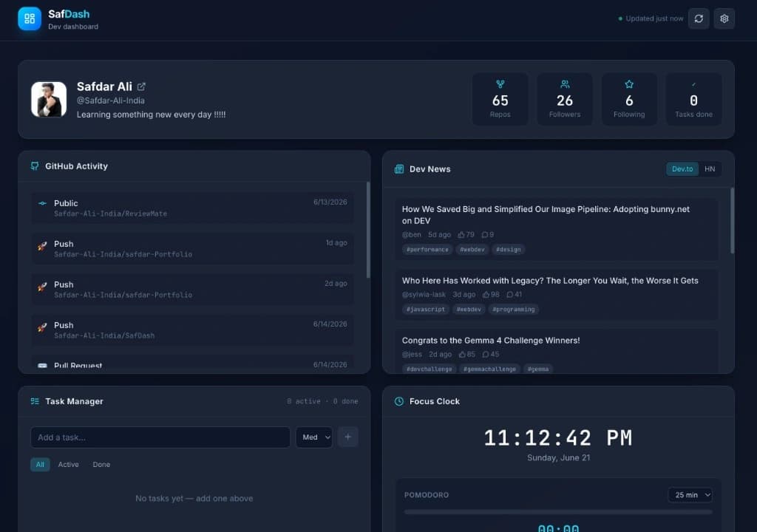This screenshot has width=757, height=532.
Task: Click the @Safdar-Ali-India handle
Action: pyautogui.click(x=111, y=100)
